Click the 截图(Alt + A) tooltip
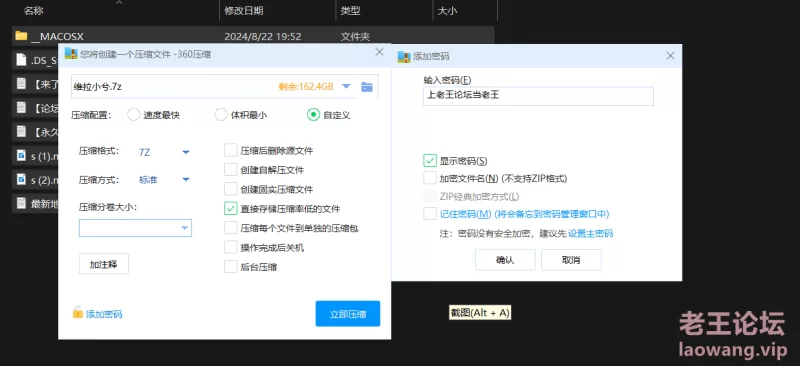Screen dimensions: 800x366 [480, 312]
